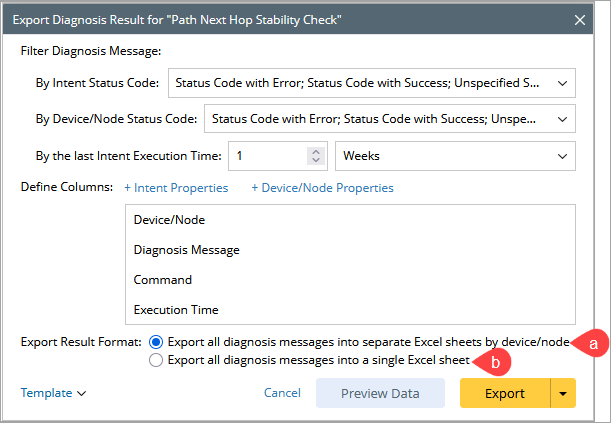This screenshot has height=423, width=611.
Task: Add Intent Properties columns
Action: pos(176,188)
